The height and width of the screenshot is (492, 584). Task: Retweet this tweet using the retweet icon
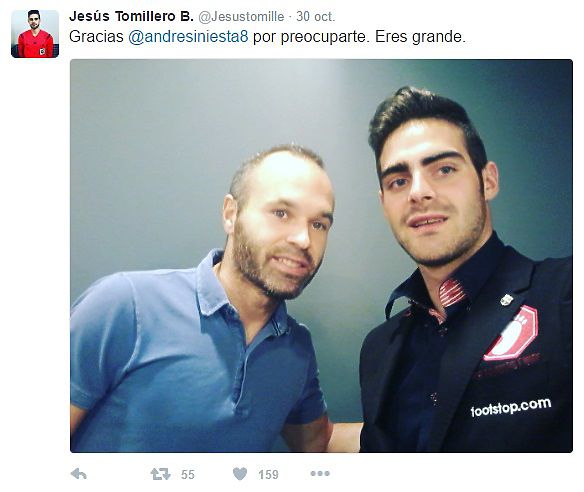(x=161, y=474)
